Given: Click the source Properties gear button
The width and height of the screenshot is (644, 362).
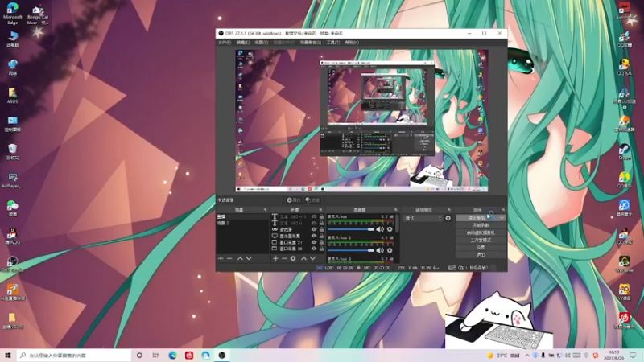Looking at the screenshot, I should pos(293,200).
